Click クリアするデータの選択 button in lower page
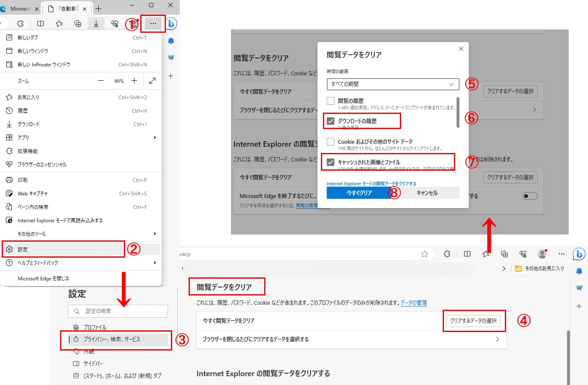The width and height of the screenshot is (588, 385). [x=473, y=321]
